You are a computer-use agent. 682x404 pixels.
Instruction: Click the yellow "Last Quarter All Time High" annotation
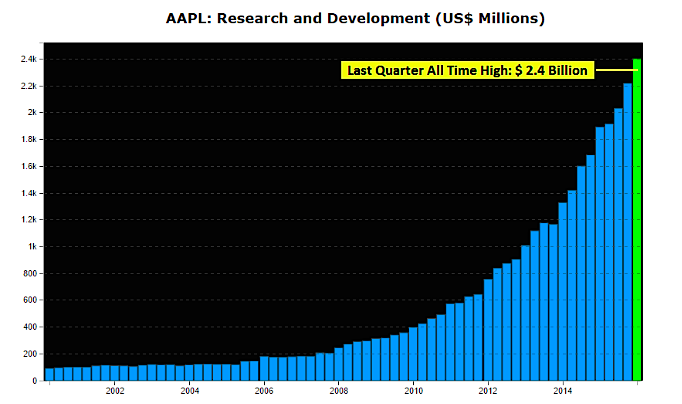click(467, 70)
